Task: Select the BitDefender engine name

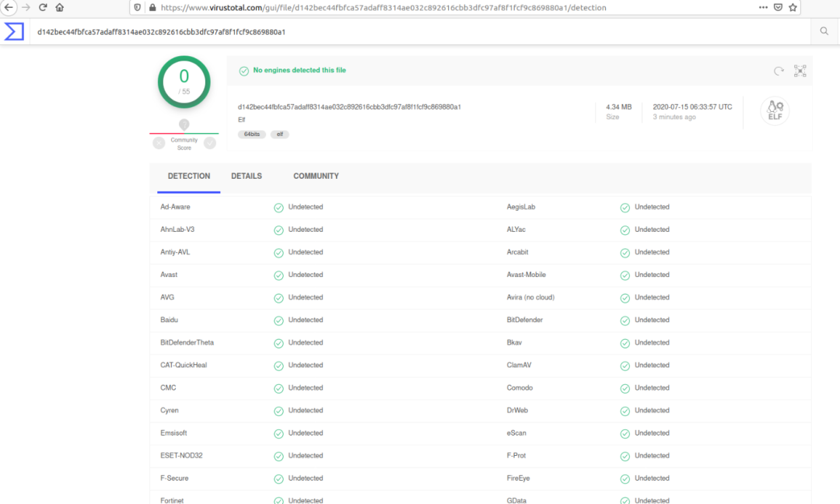Action: [524, 320]
